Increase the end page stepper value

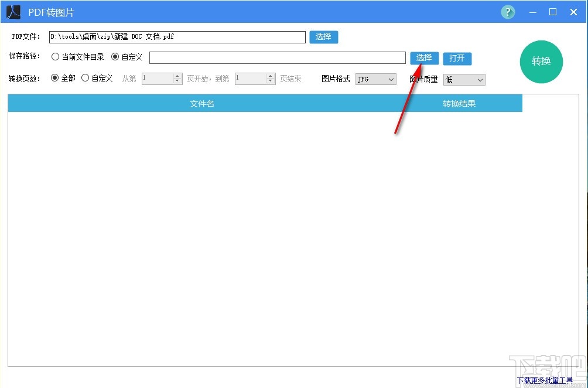[x=271, y=76]
